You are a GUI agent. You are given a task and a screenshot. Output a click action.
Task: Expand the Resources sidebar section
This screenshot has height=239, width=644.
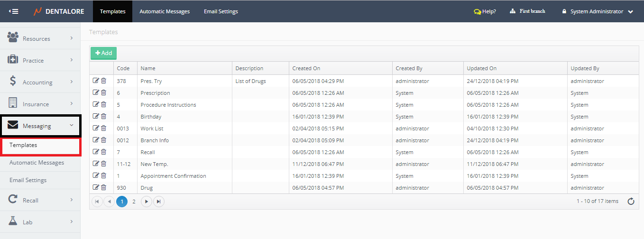click(x=40, y=38)
